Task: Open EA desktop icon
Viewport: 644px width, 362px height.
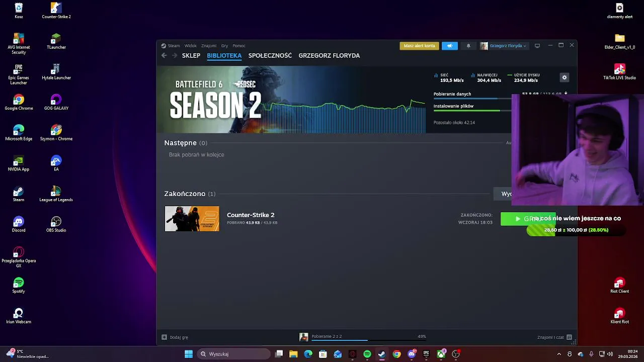Action: point(56,164)
